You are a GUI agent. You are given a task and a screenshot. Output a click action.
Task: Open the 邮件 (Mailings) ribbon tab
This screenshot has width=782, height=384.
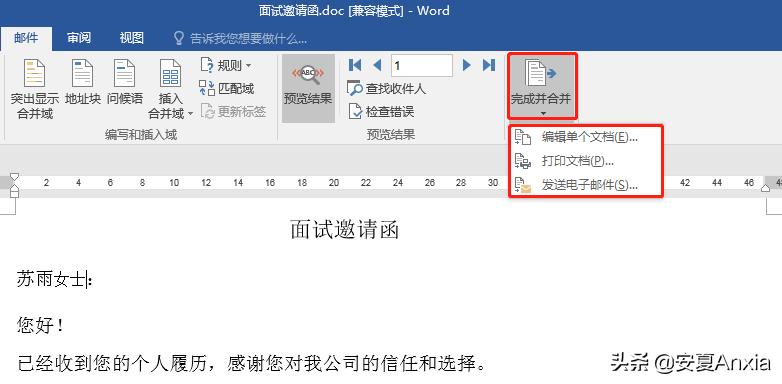tap(26, 38)
